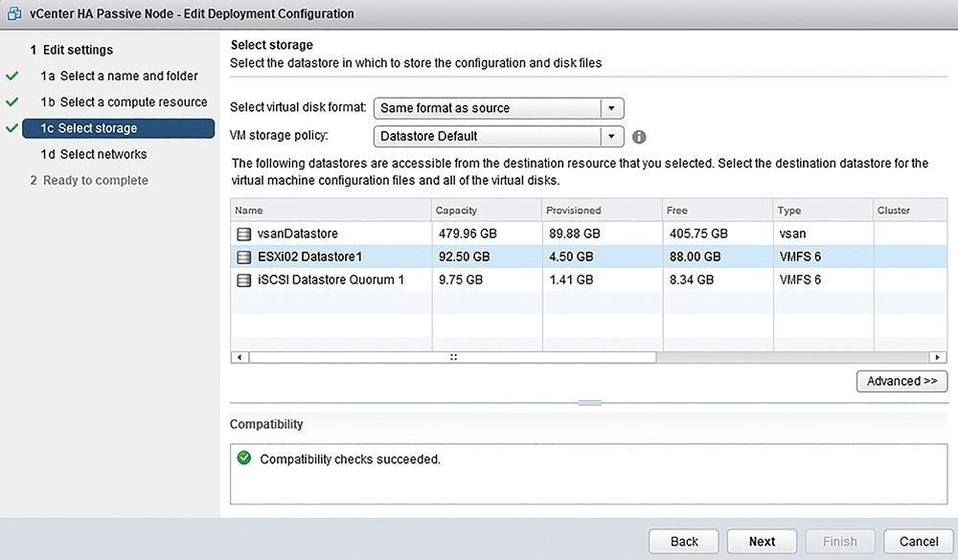Cancel the deployment configuration wizard
The image size is (958, 560).
(919, 542)
